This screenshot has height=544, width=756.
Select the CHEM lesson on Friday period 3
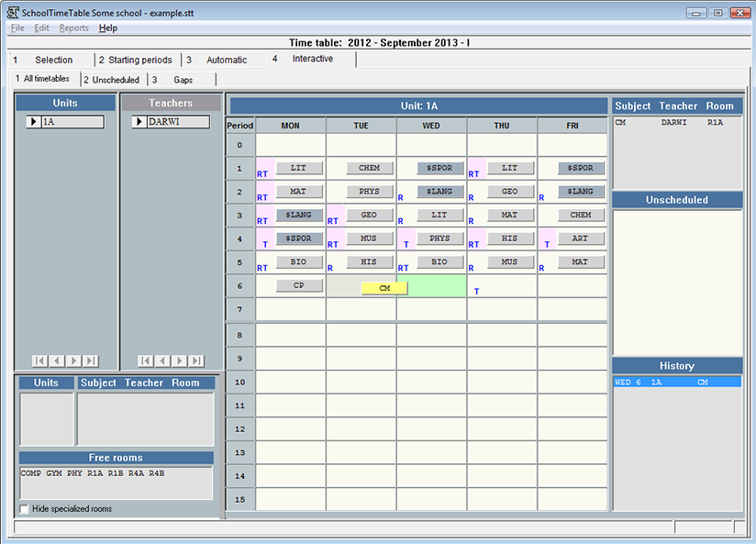(x=581, y=215)
